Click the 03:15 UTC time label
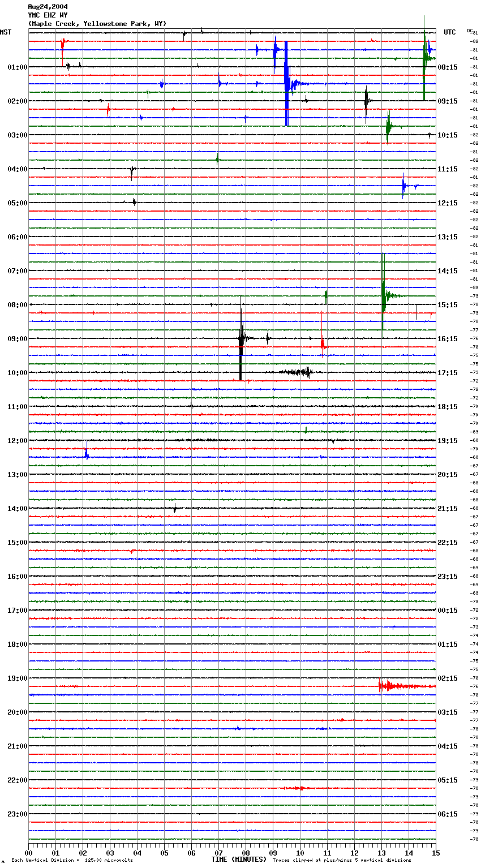 448,712
